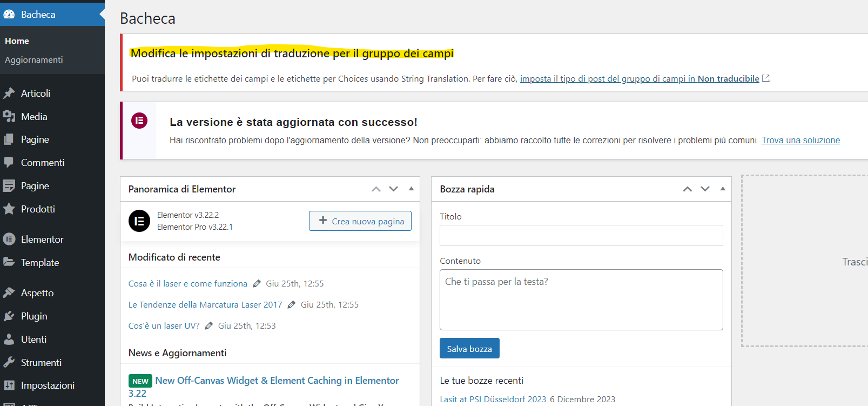868x406 pixels.
Task: Open the 'Cos'è un laser UV?' link
Action: (164, 325)
